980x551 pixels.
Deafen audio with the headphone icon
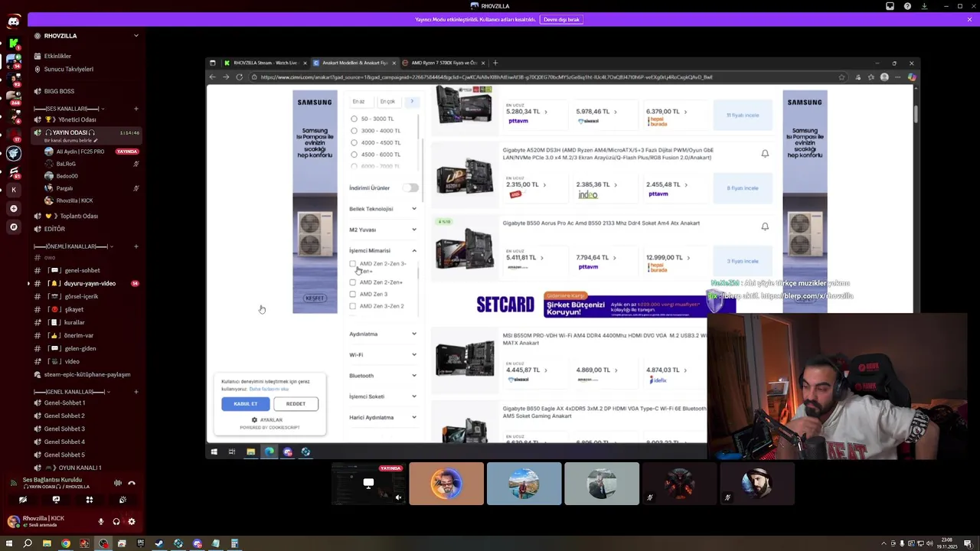pyautogui.click(x=116, y=522)
